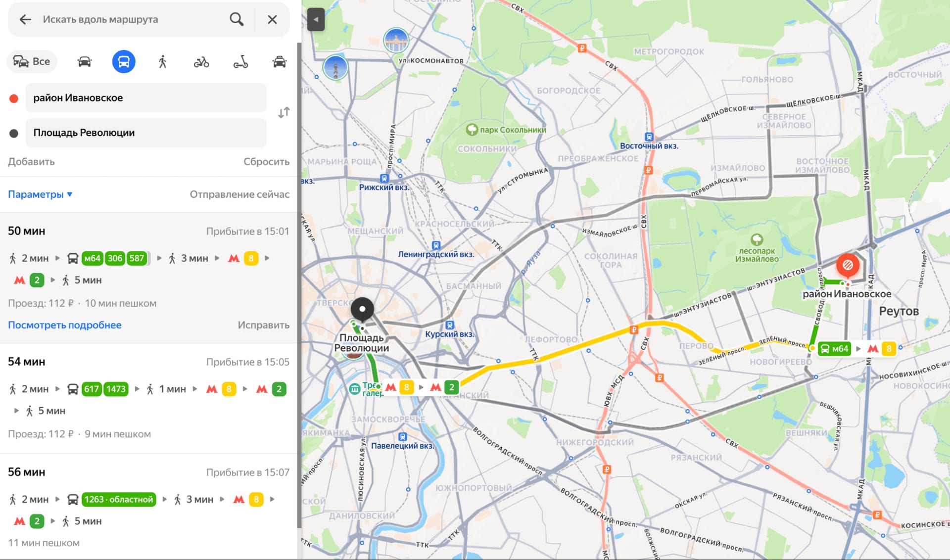Go back using the left arrow icon
This screenshot has width=950, height=560.
(x=25, y=19)
